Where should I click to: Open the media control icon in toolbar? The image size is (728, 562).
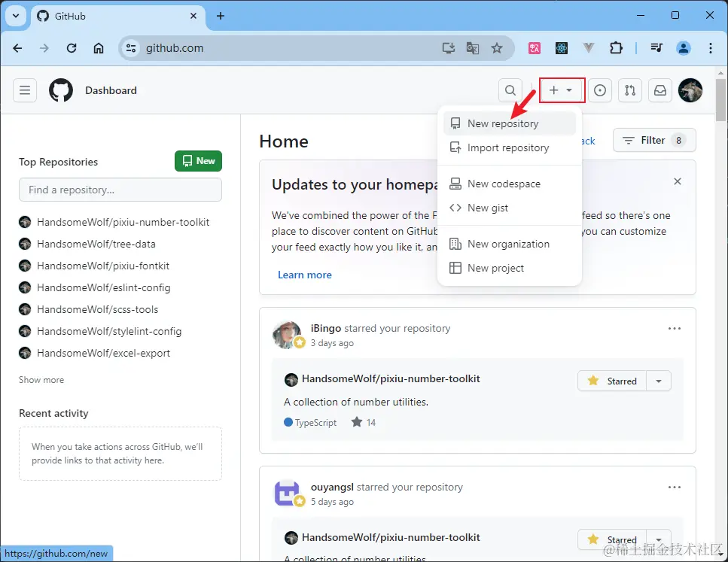point(656,48)
